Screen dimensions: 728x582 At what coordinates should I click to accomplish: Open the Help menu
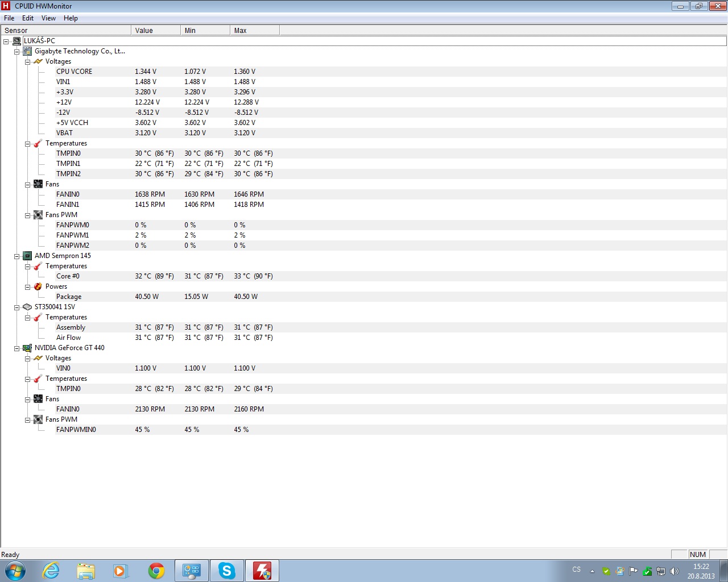tap(71, 18)
